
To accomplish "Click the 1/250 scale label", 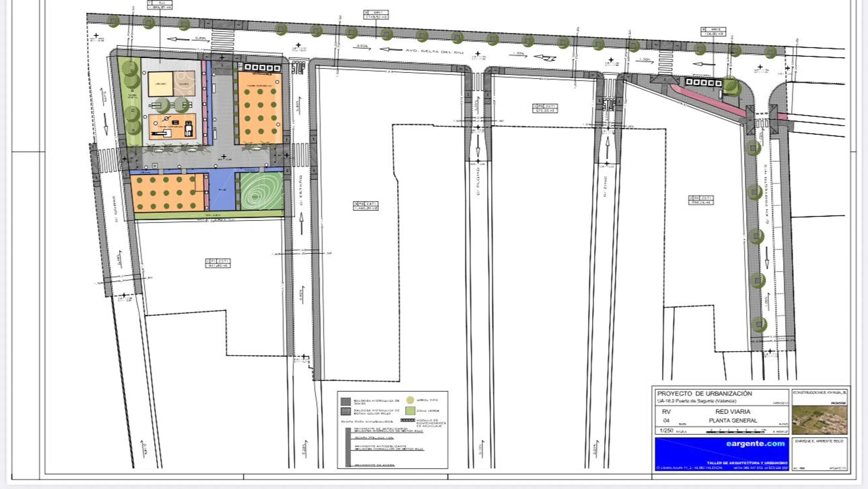I will [x=666, y=431].
